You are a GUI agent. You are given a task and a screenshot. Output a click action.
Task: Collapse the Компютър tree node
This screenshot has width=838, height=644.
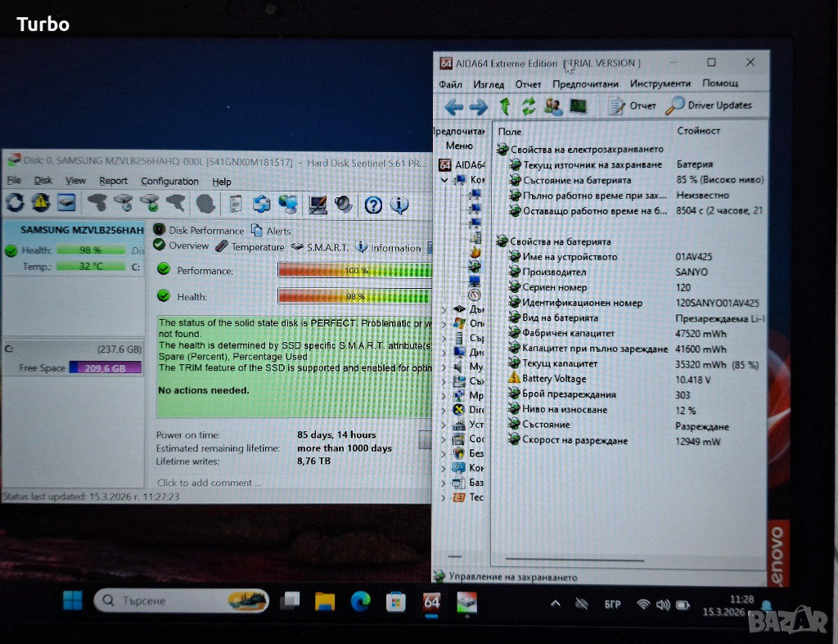[444, 180]
